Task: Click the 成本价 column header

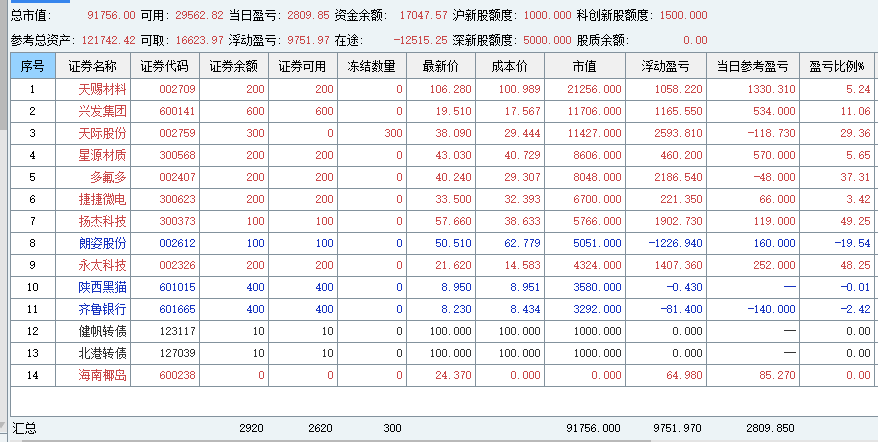Action: point(510,66)
